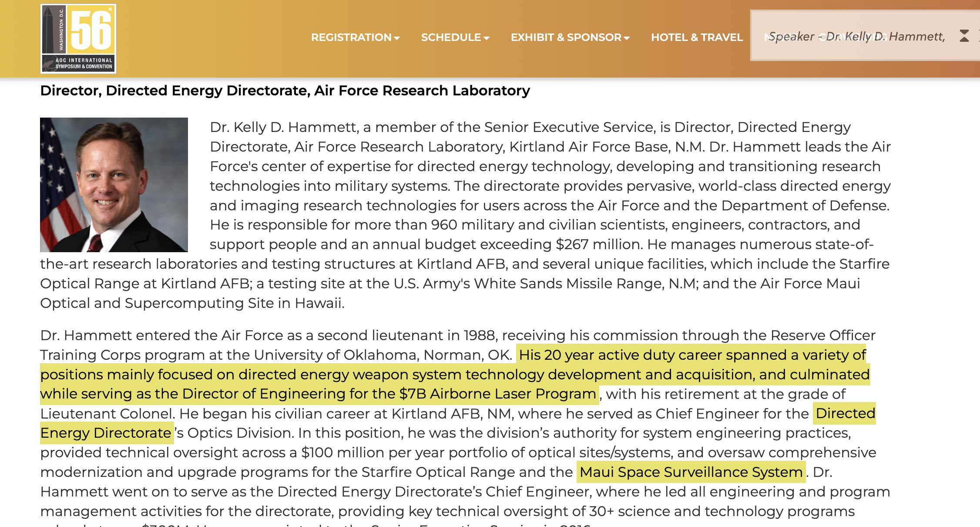980x527 pixels.
Task: Click Dr. Hammett's portrait photo
Action: click(x=114, y=185)
